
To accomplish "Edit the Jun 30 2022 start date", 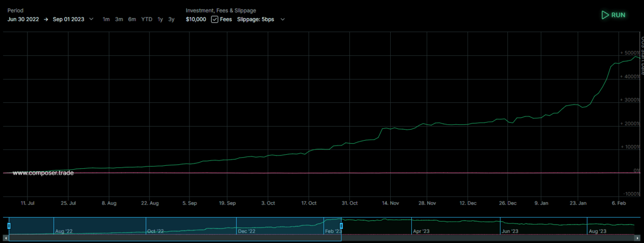I will pos(23,19).
